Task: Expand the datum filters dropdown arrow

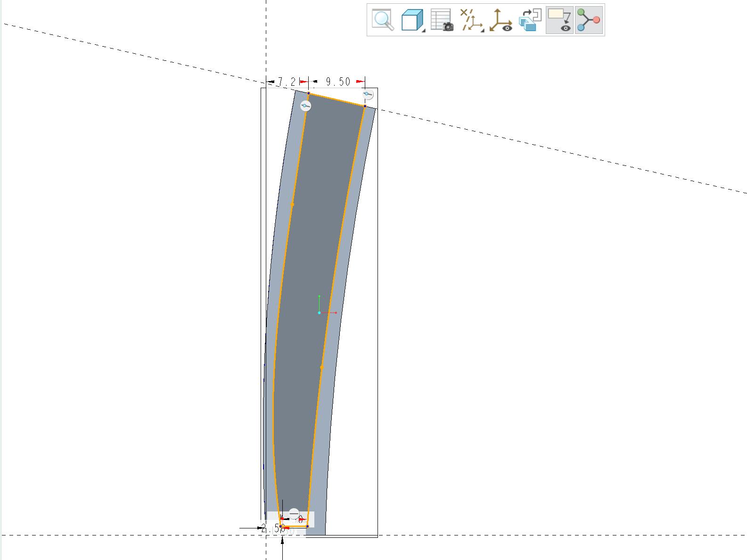Action: (482, 30)
